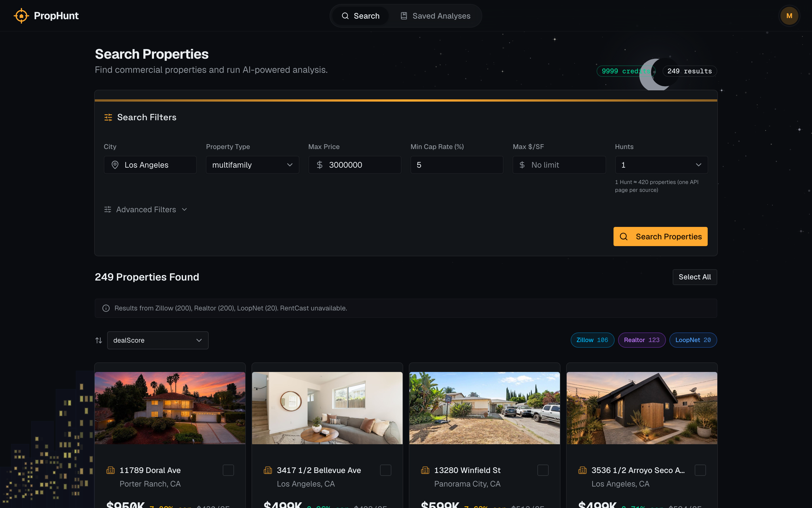Check the 11789 Doral Ave selection box
Image resolution: width=812 pixels, height=508 pixels.
[228, 470]
